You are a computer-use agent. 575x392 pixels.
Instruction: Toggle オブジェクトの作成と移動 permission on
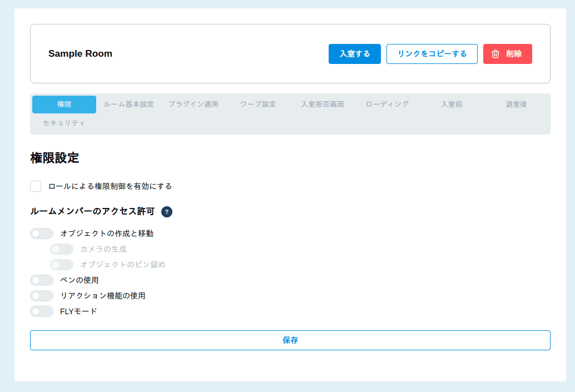[x=42, y=234]
